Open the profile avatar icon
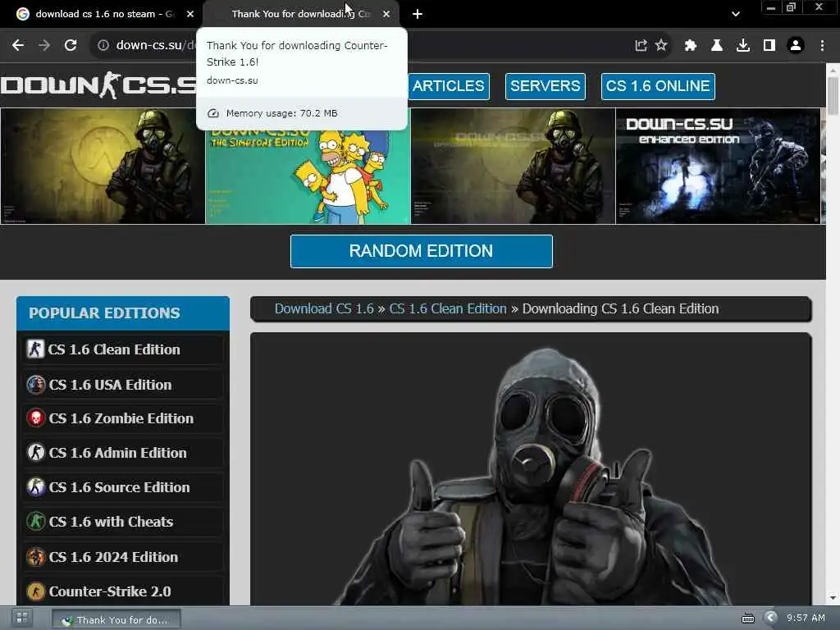Image resolution: width=840 pixels, height=630 pixels. (796, 46)
